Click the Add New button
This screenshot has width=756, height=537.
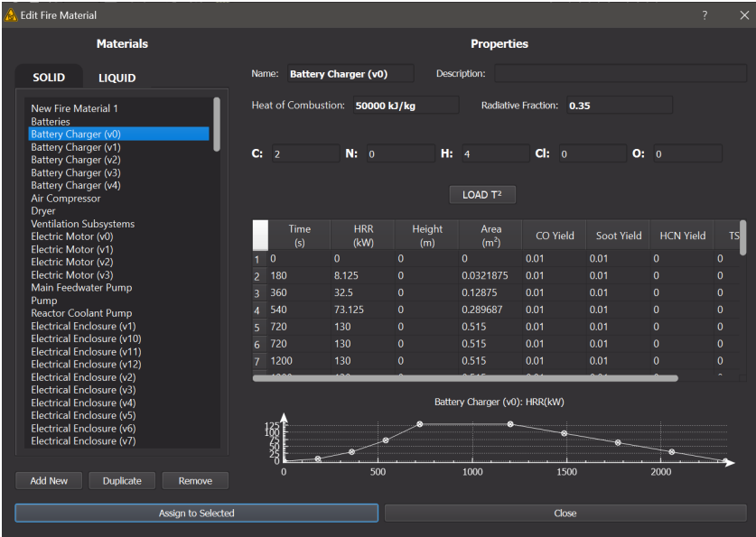coord(49,480)
